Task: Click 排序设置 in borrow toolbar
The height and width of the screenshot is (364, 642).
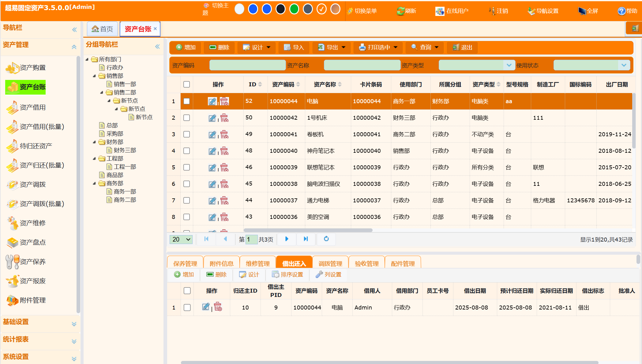Action: coord(287,275)
